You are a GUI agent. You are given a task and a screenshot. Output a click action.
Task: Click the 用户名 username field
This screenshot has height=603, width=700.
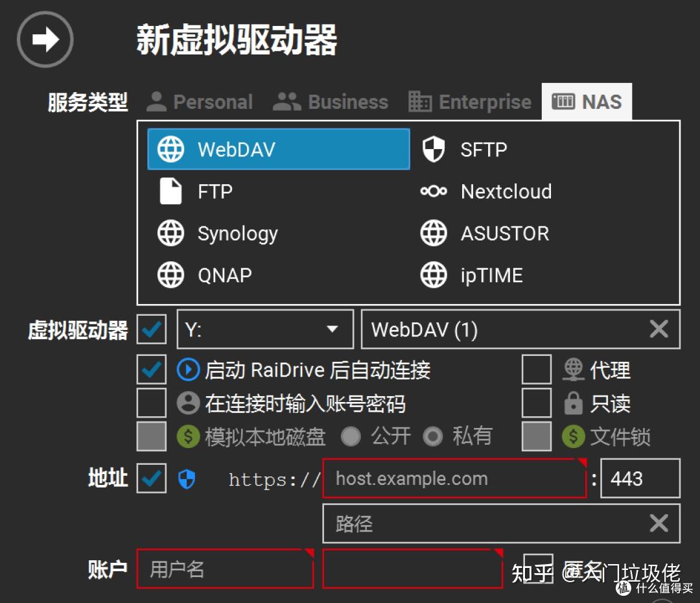coord(225,569)
